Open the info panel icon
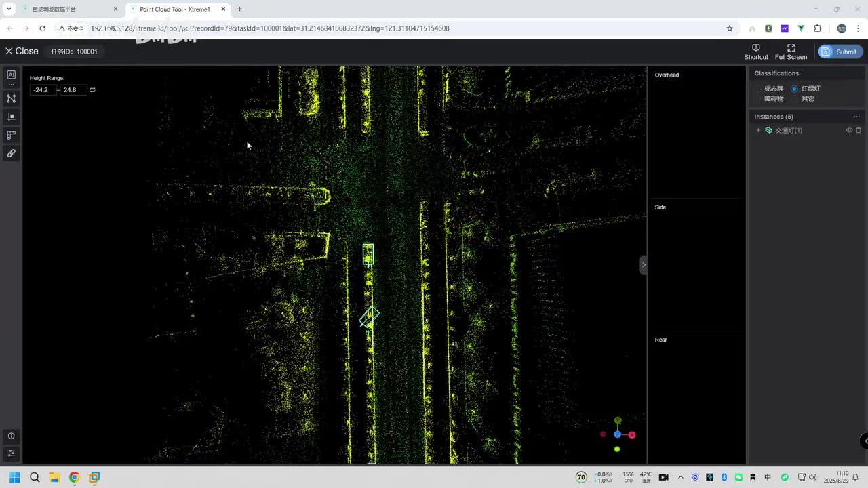The width and height of the screenshot is (868, 488). click(x=11, y=436)
